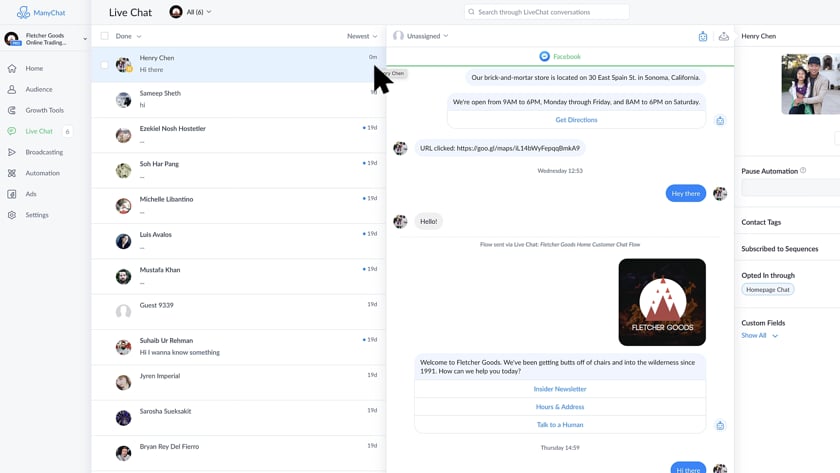Open the Audience section

[39, 89]
